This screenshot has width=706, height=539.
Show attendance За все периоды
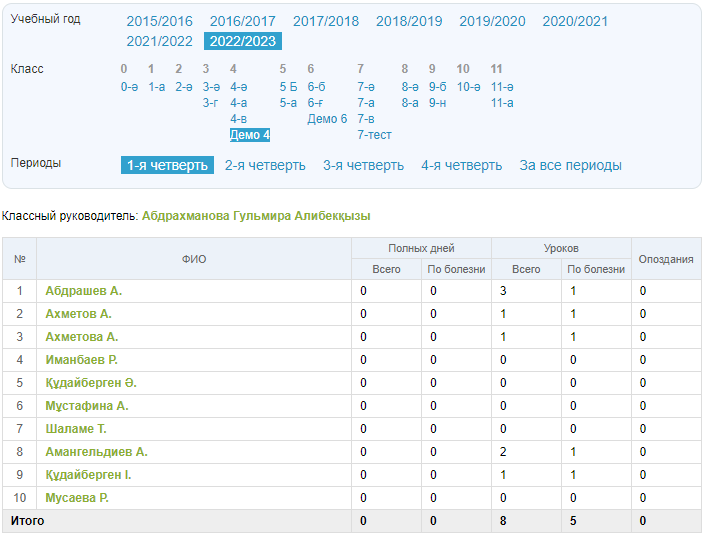pos(570,165)
